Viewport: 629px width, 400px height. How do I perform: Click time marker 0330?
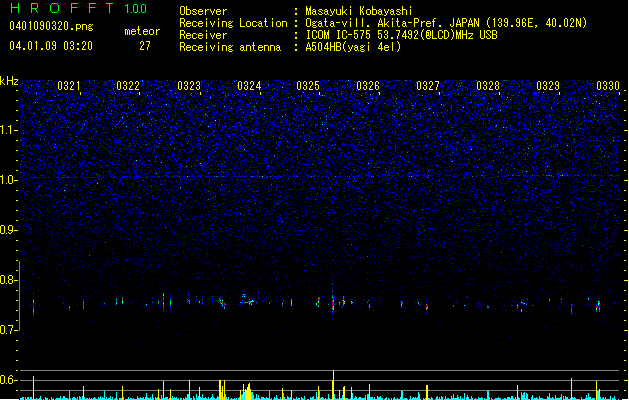pyautogui.click(x=608, y=85)
